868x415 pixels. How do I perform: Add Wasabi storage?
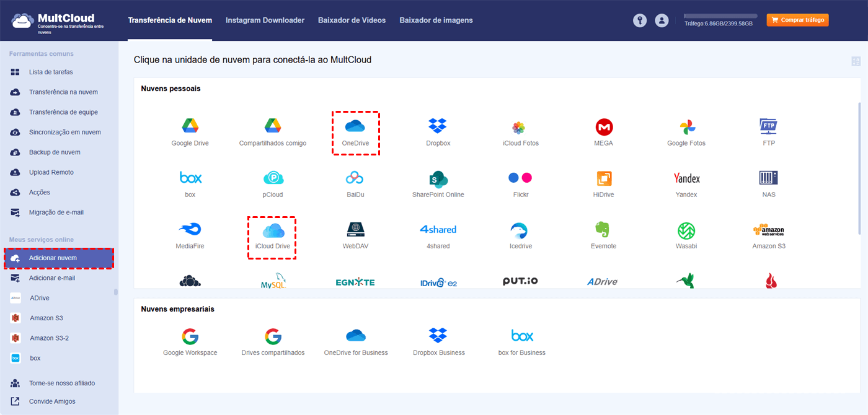point(686,235)
